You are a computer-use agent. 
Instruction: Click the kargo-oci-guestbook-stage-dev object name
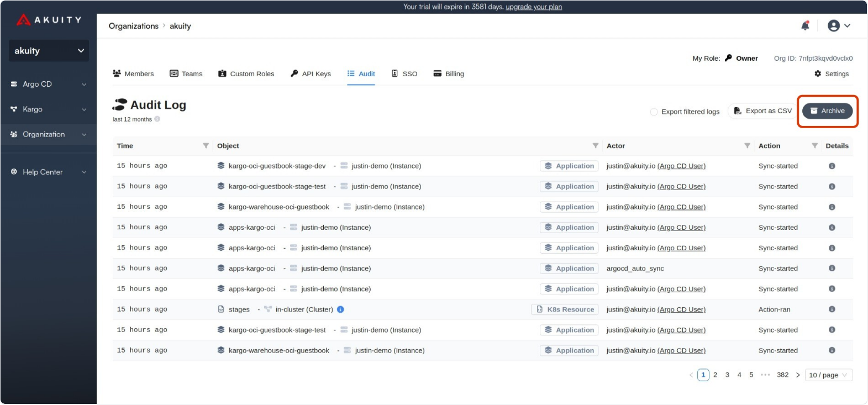tap(277, 166)
